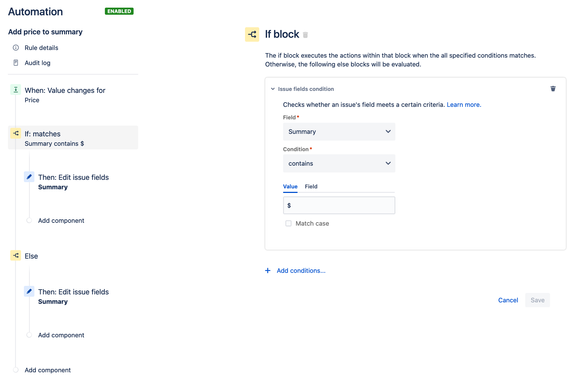Click the plus icon beside Add conditions
573x391 pixels.
pos(268,271)
